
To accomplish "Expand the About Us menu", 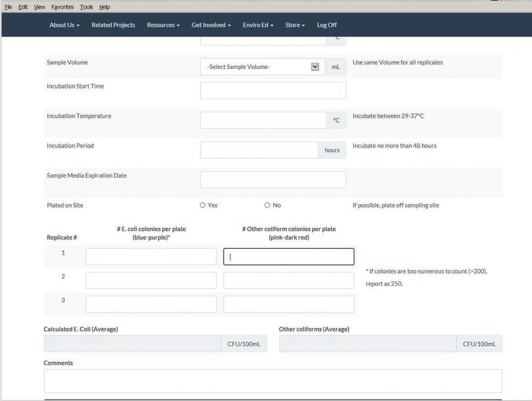I will click(64, 25).
